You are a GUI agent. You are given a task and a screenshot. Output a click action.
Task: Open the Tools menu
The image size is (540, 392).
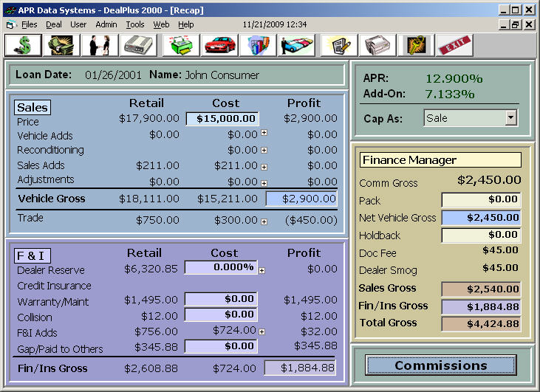click(x=134, y=24)
